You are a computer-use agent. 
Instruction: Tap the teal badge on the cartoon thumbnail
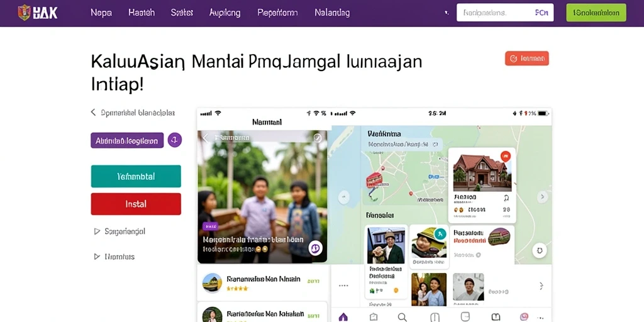point(440,235)
